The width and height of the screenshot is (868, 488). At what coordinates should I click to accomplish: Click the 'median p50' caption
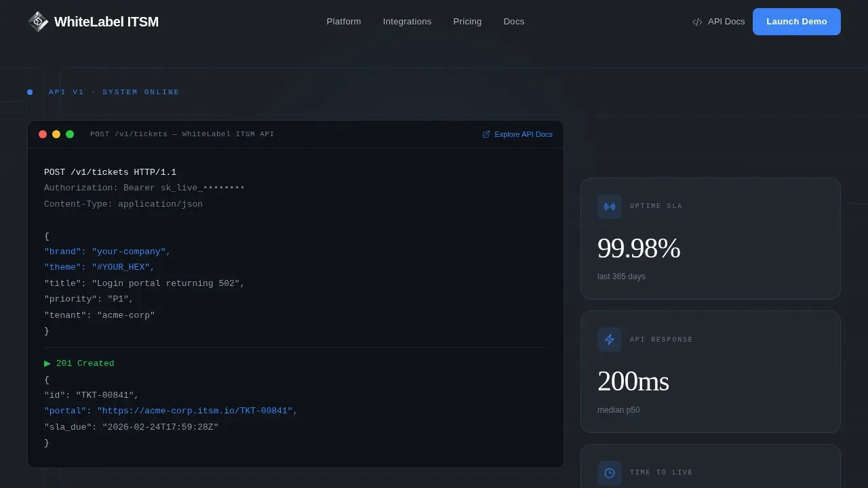click(x=618, y=410)
